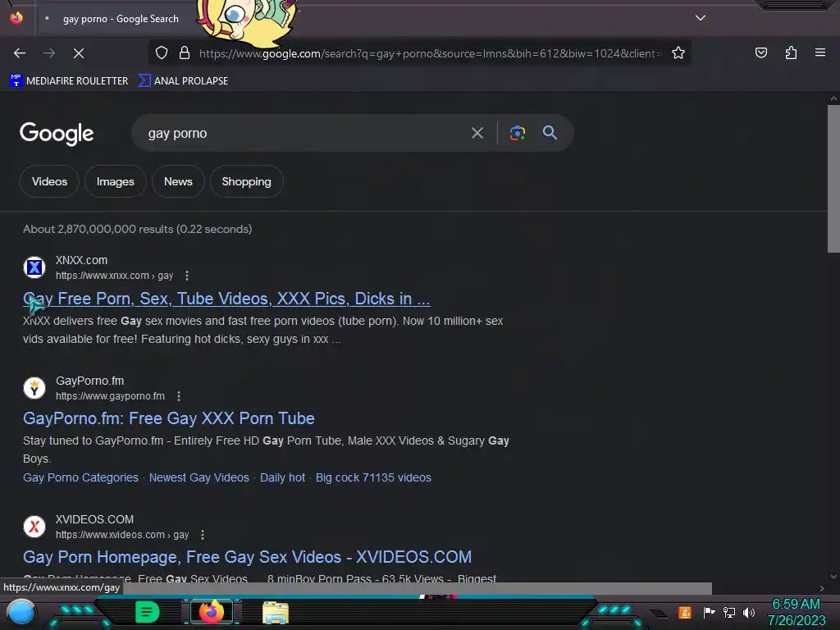Click the horizontal scrollbar right arrow
The width and height of the screenshot is (840, 630).
(x=822, y=588)
